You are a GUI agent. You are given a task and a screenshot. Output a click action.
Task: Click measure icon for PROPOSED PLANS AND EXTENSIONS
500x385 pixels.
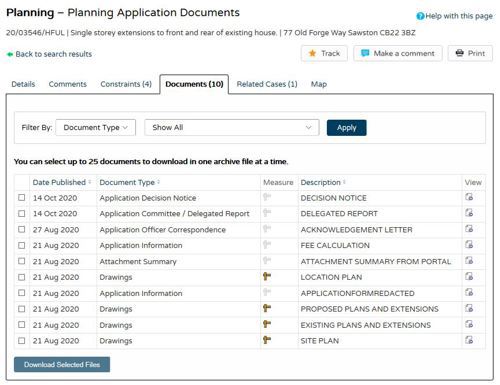pos(267,308)
